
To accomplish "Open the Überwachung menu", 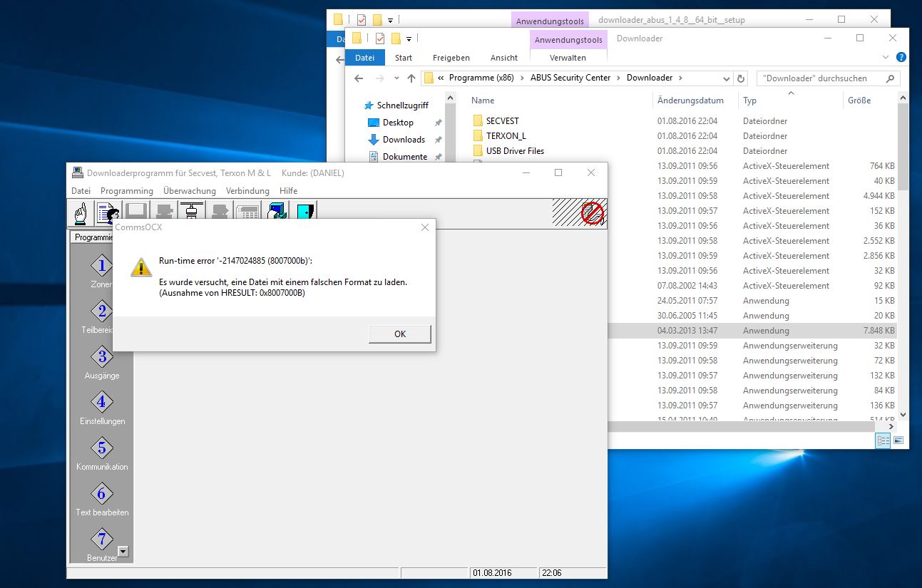I will coord(189,191).
